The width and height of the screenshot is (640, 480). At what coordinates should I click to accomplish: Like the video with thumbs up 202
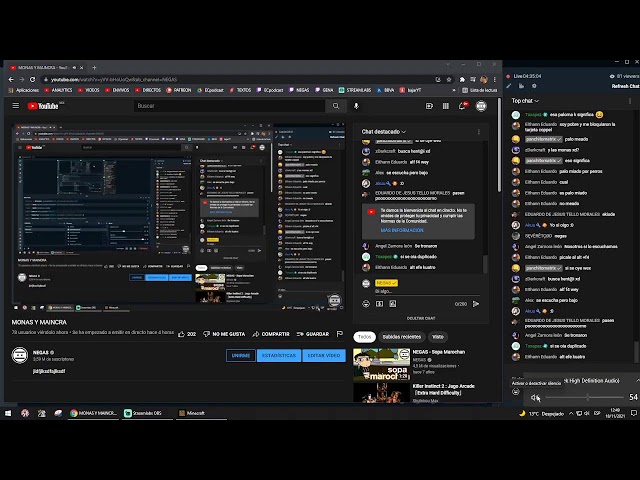pyautogui.click(x=187, y=334)
